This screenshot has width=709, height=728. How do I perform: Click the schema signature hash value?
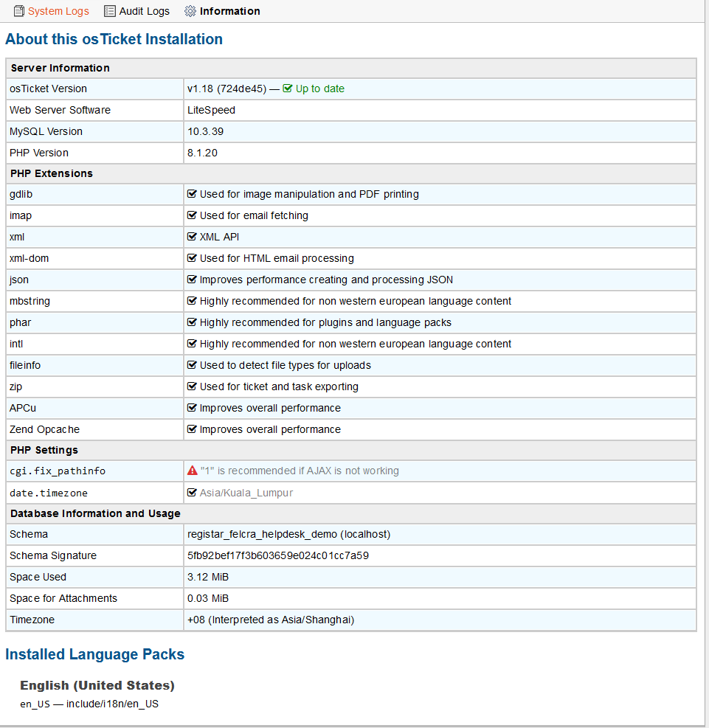277,555
